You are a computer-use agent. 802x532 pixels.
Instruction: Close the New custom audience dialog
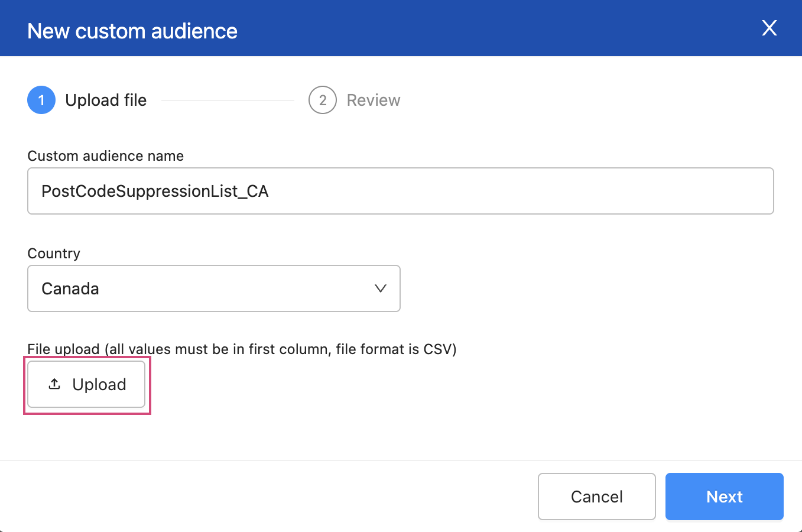[x=769, y=28]
